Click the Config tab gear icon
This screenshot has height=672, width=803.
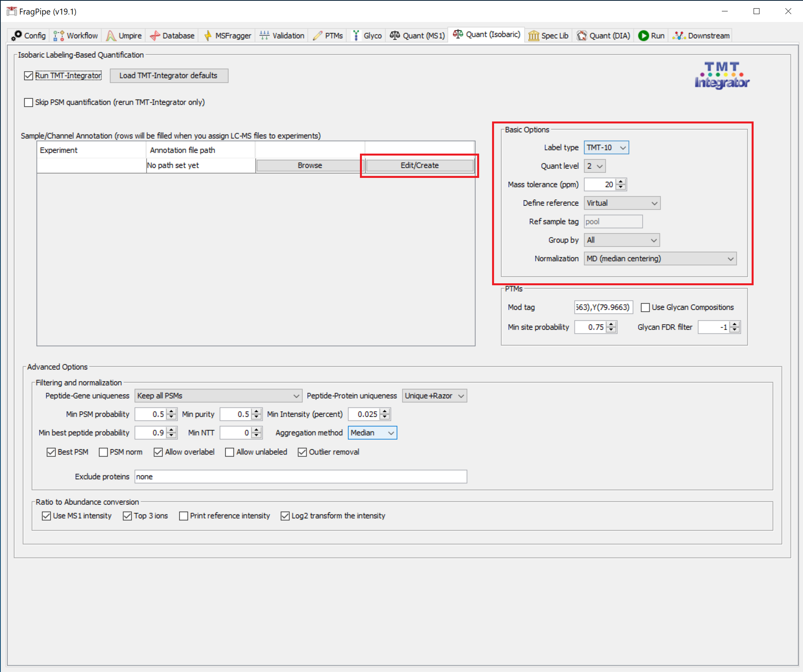click(x=16, y=35)
